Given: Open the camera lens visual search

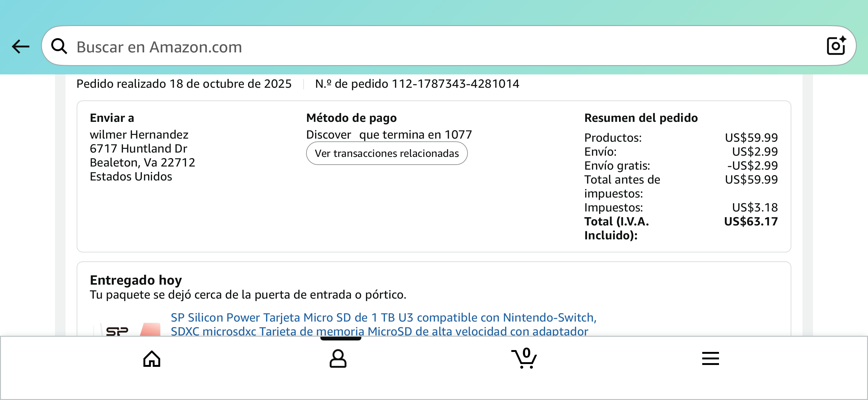Looking at the screenshot, I should [836, 46].
